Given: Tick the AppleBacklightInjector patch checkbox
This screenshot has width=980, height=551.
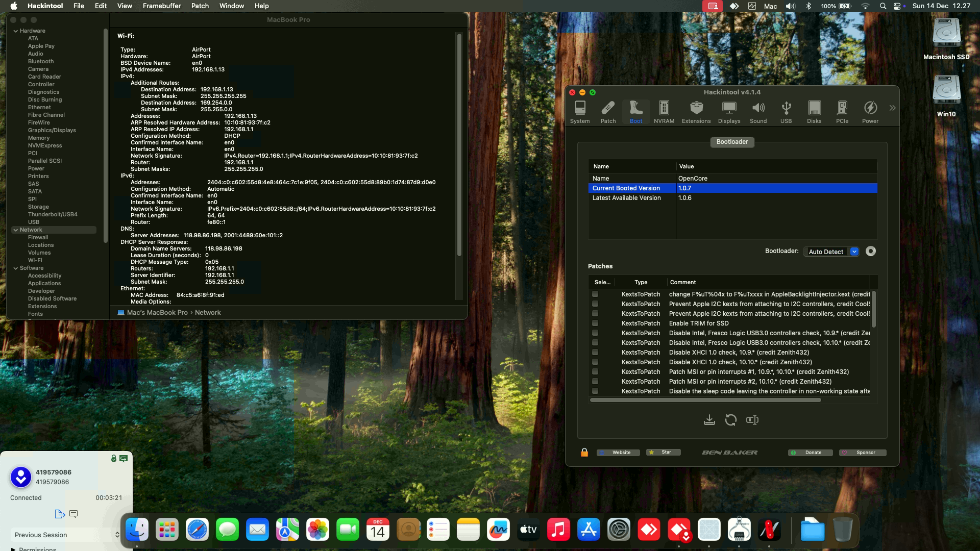Looking at the screenshot, I should pyautogui.click(x=595, y=294).
